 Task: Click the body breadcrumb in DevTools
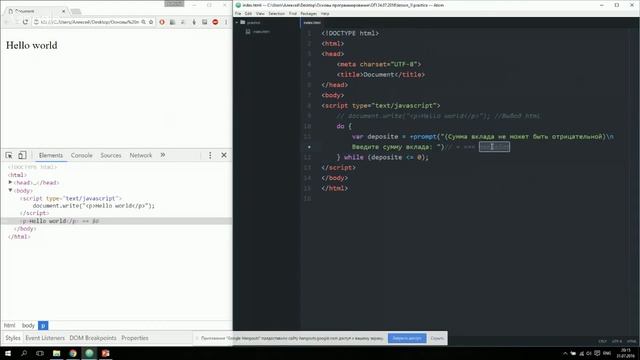28,325
